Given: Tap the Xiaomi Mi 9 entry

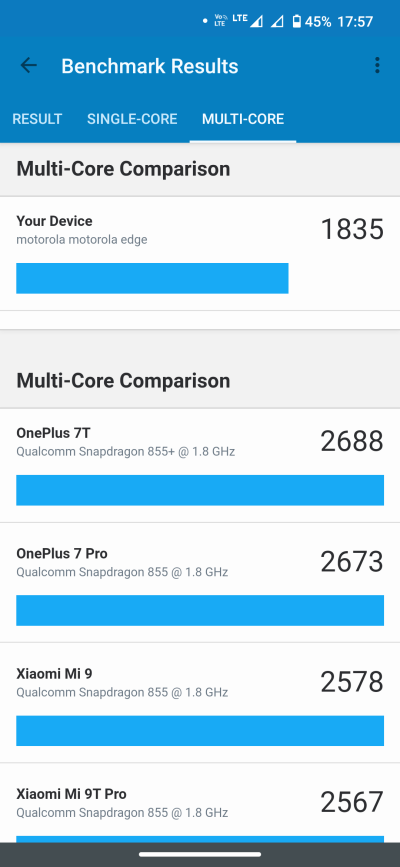Looking at the screenshot, I should pos(200,703).
